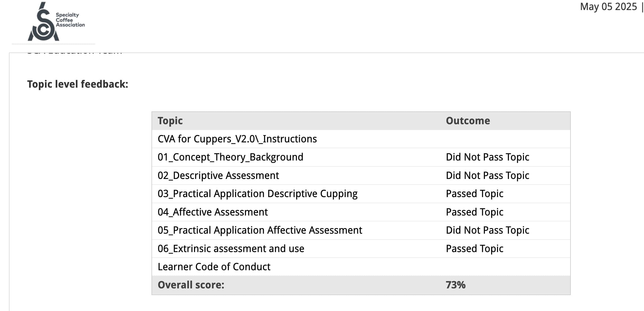The image size is (644, 311).
Task: Click the 02_Descriptive Assessment topic
Action: coord(218,175)
